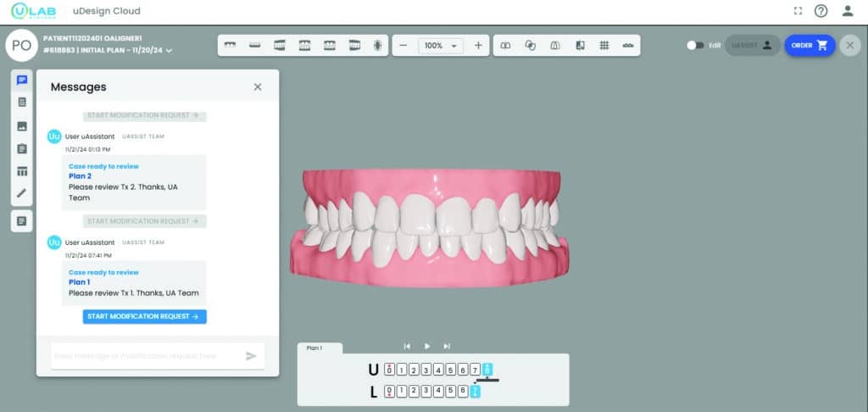The image size is (868, 412).
Task: Click the superimposition overlapping-circles icon
Action: [x=531, y=46]
